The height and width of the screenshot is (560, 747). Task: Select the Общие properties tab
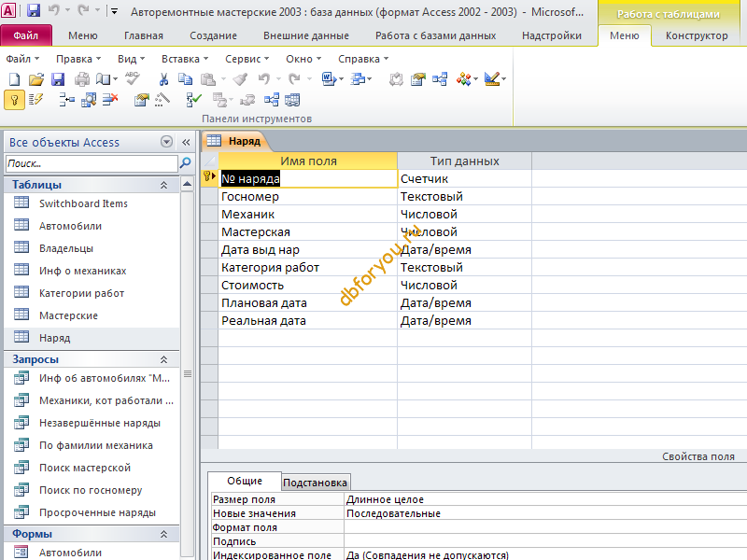245,481
